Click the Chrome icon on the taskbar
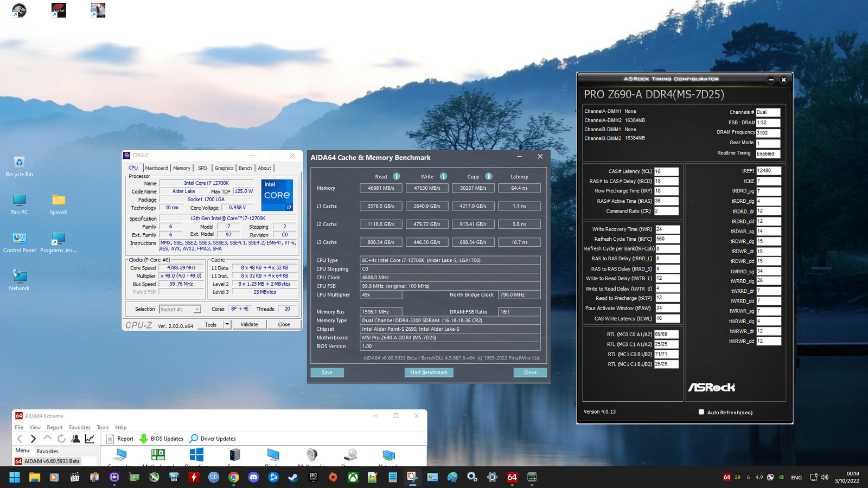 click(234, 477)
